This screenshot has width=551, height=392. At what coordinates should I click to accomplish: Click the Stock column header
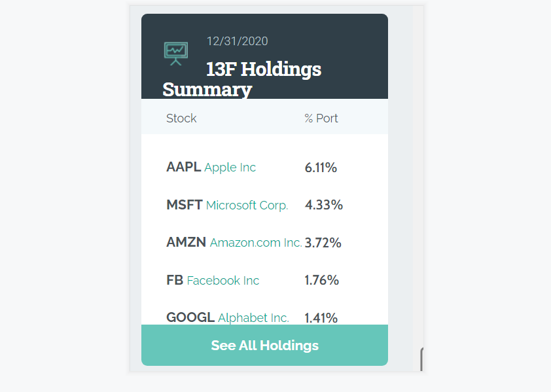point(181,118)
